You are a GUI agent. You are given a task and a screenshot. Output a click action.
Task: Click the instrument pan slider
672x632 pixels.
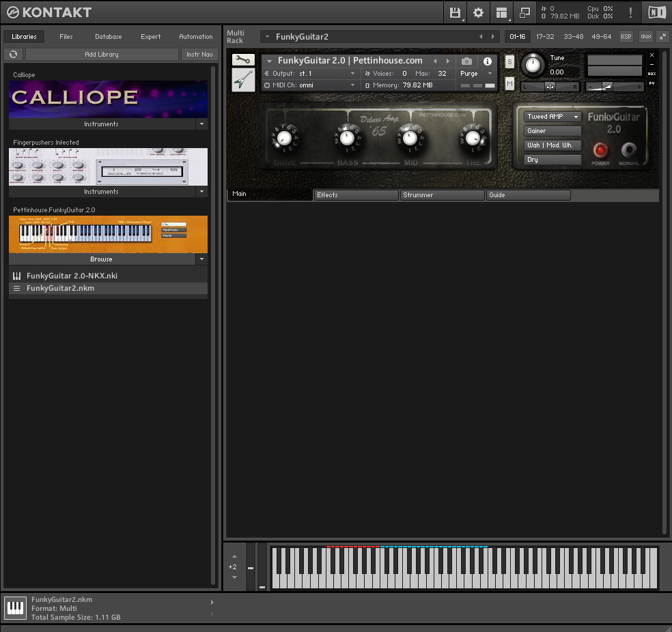(x=550, y=87)
